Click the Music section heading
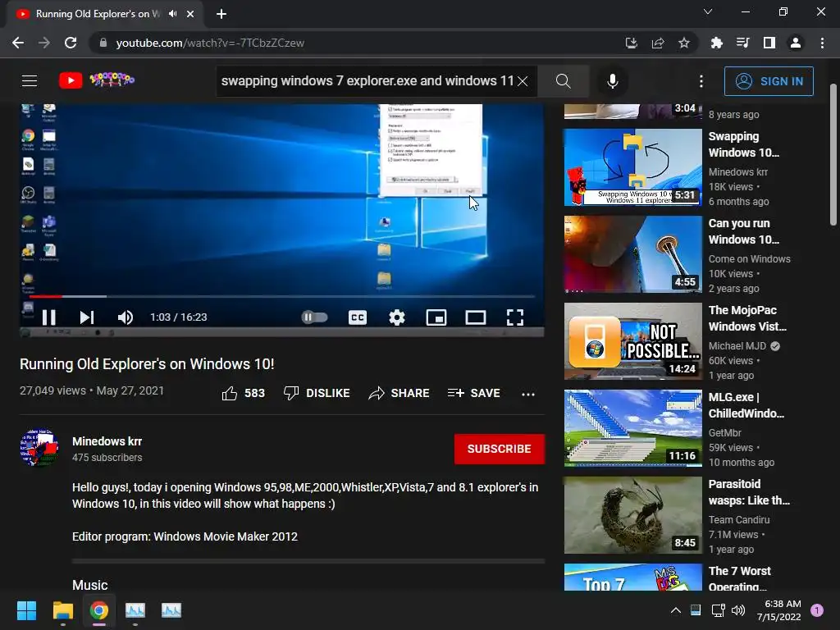Image resolution: width=840 pixels, height=630 pixels. pos(90,584)
